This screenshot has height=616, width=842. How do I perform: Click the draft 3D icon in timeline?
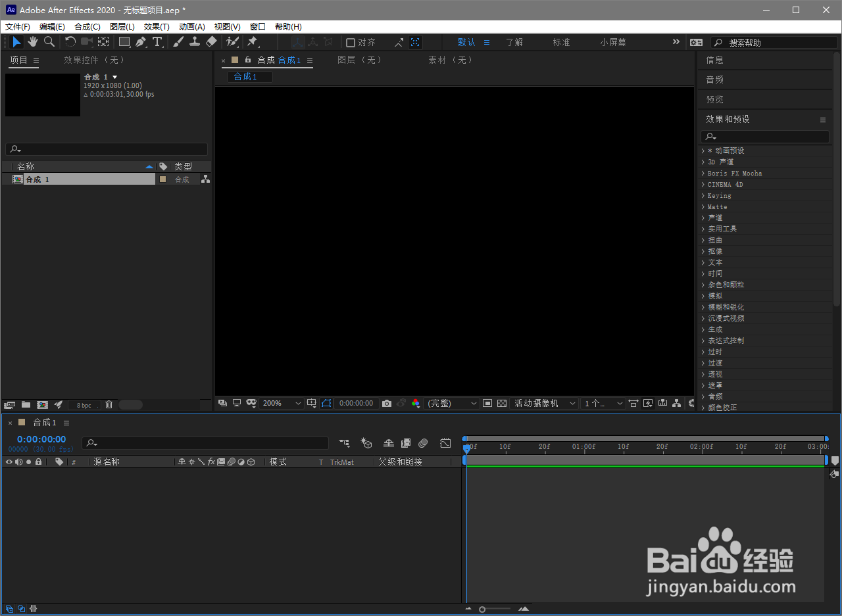[x=367, y=444]
